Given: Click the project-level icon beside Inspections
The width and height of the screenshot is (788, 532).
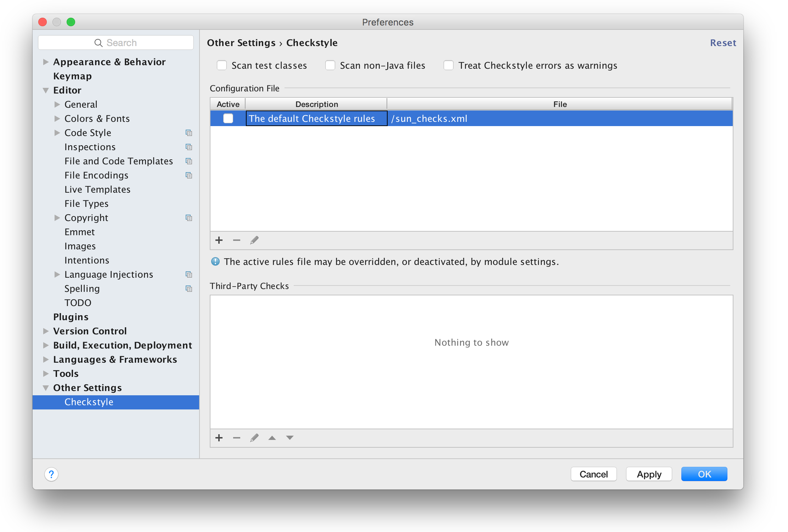Looking at the screenshot, I should (189, 147).
